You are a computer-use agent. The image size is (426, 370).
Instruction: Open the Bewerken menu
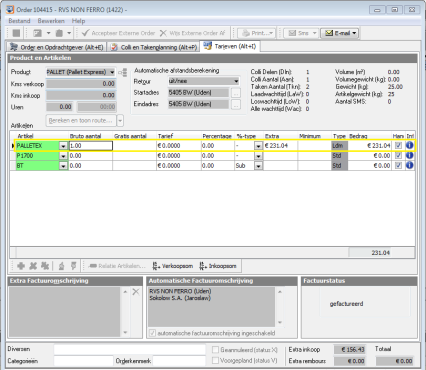[51, 21]
